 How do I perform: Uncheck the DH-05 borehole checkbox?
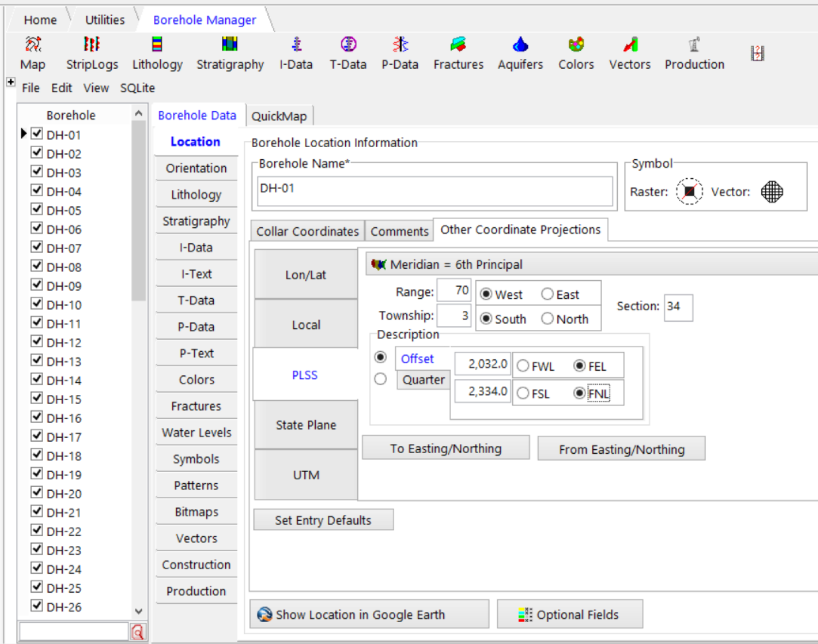click(x=37, y=209)
